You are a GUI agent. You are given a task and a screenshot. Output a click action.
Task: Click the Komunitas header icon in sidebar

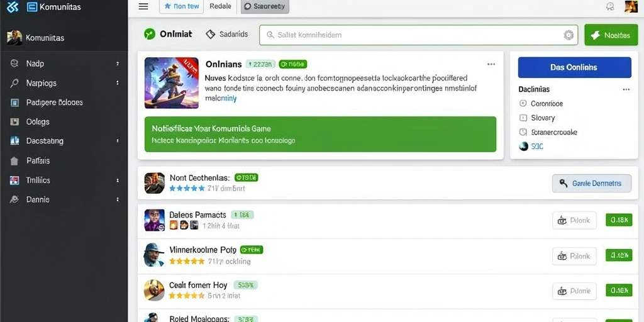point(32,6)
